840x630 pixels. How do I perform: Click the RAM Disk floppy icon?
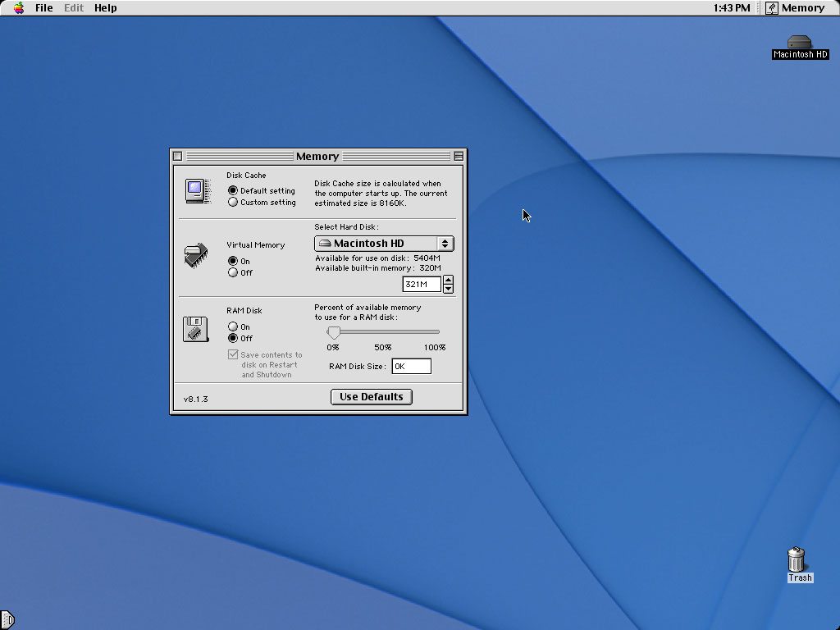pos(196,328)
